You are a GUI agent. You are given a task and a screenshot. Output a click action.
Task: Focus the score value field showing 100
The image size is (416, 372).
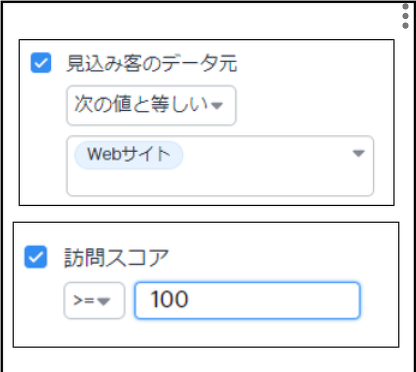[x=247, y=301]
